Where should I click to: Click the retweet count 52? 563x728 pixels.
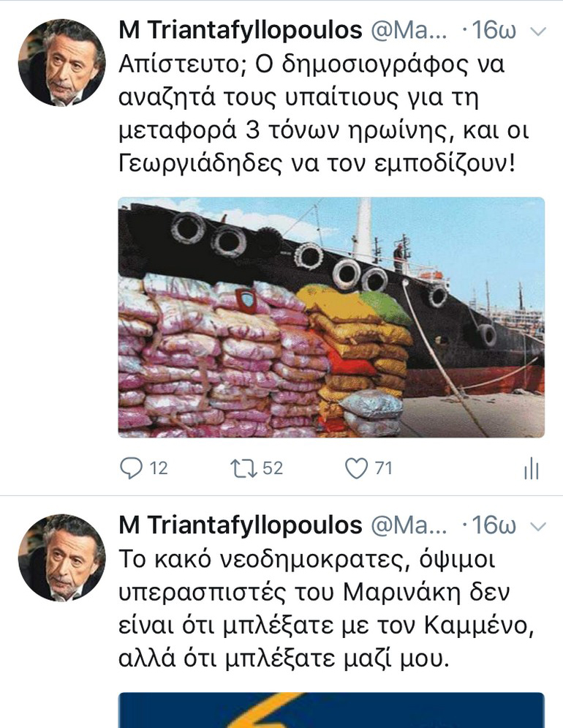(273, 468)
